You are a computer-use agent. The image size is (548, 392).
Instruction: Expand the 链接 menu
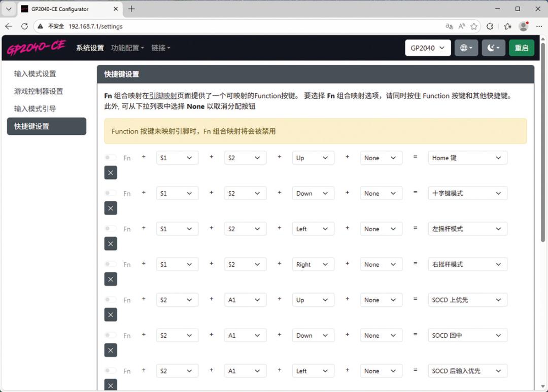pos(161,48)
